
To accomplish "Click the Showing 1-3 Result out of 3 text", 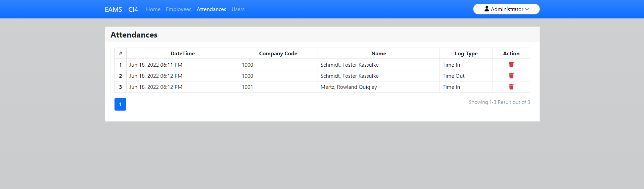I will 499,102.
